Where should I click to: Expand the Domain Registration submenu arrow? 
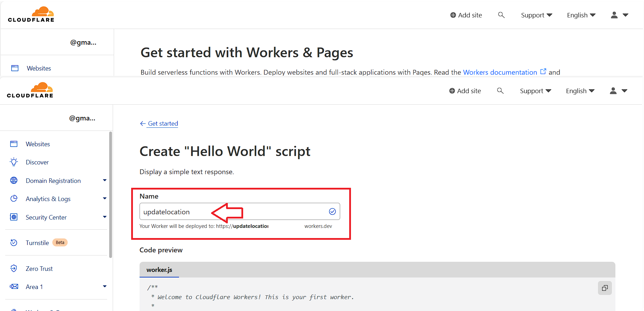[105, 180]
